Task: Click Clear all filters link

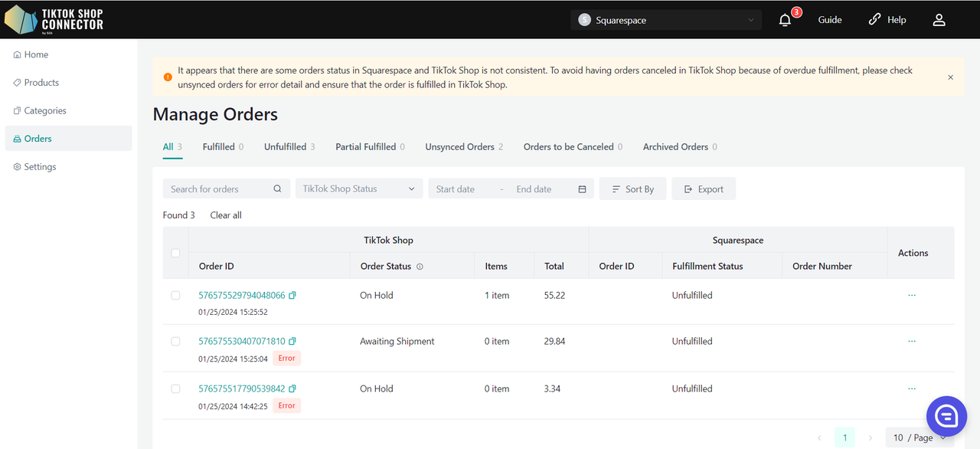Action: coord(226,215)
